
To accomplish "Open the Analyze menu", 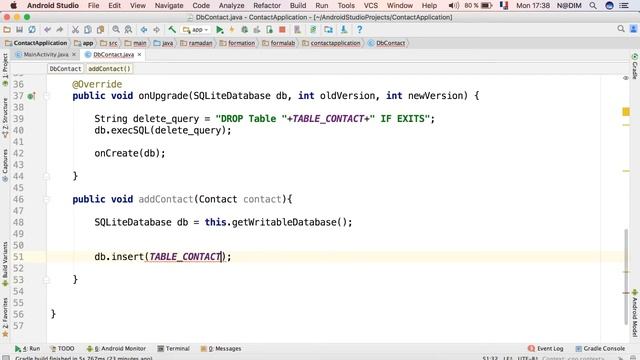I will (231, 5).
